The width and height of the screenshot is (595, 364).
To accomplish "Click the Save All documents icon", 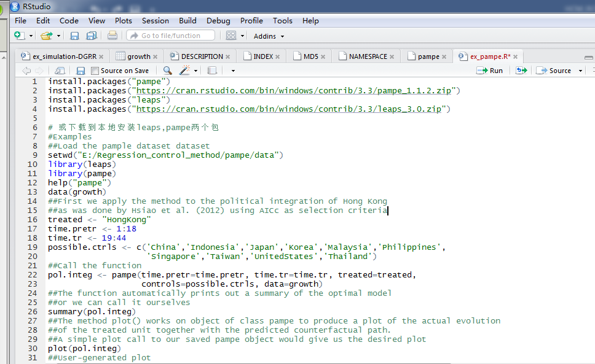I will tap(92, 36).
